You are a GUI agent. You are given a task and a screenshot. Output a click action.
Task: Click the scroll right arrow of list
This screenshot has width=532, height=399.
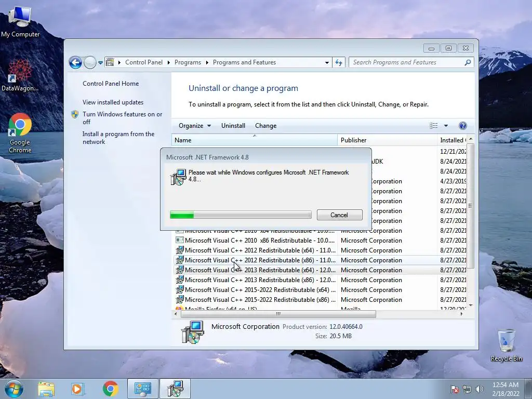461,314
